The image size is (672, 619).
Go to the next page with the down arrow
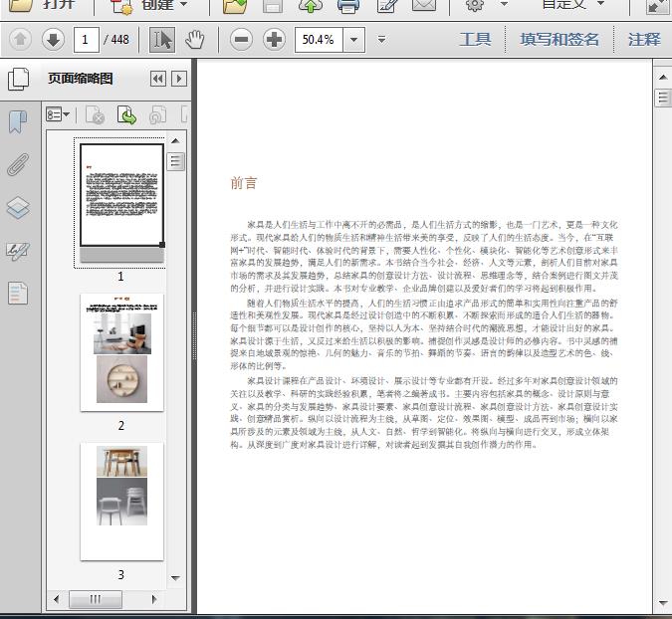click(x=53, y=40)
